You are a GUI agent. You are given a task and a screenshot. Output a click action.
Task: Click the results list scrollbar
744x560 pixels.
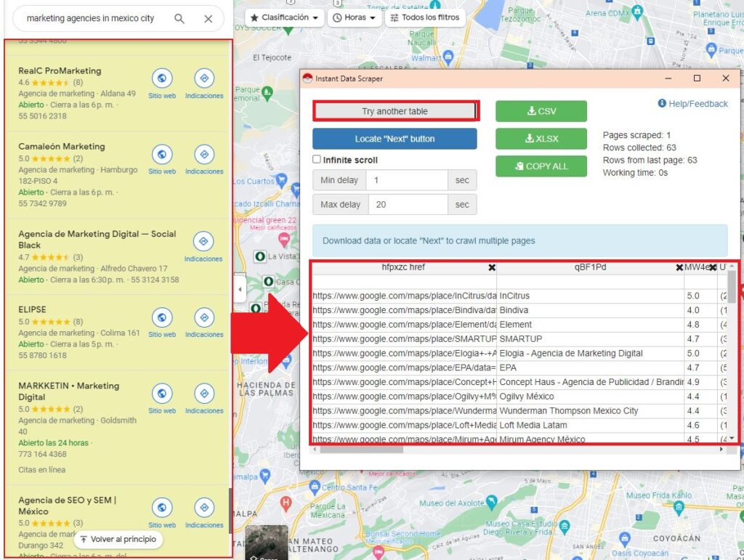tap(230, 510)
